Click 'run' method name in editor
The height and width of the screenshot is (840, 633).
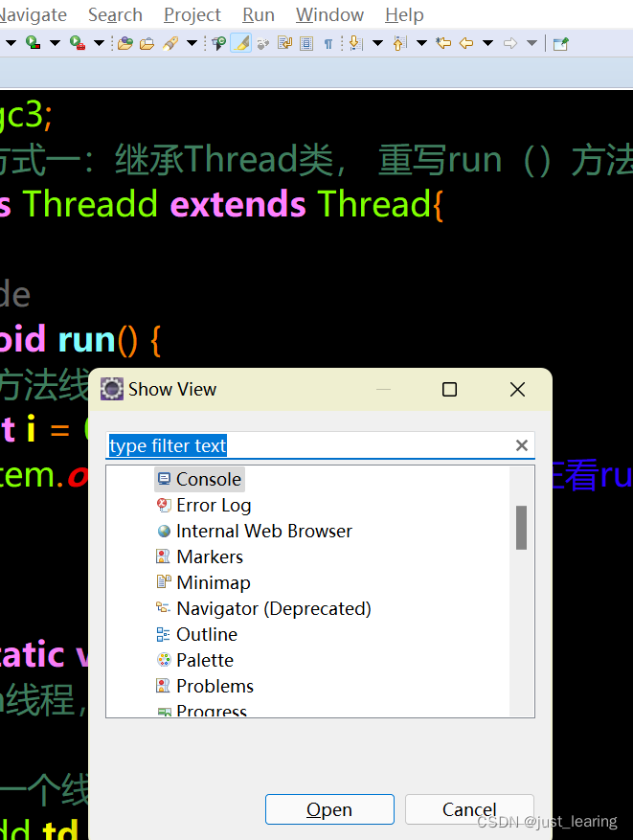[x=86, y=340]
